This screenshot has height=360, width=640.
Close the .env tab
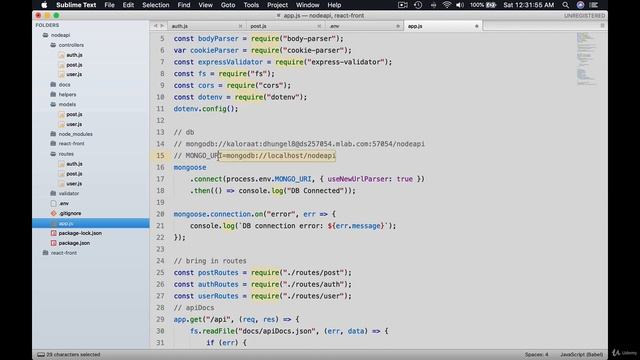pos(398,26)
